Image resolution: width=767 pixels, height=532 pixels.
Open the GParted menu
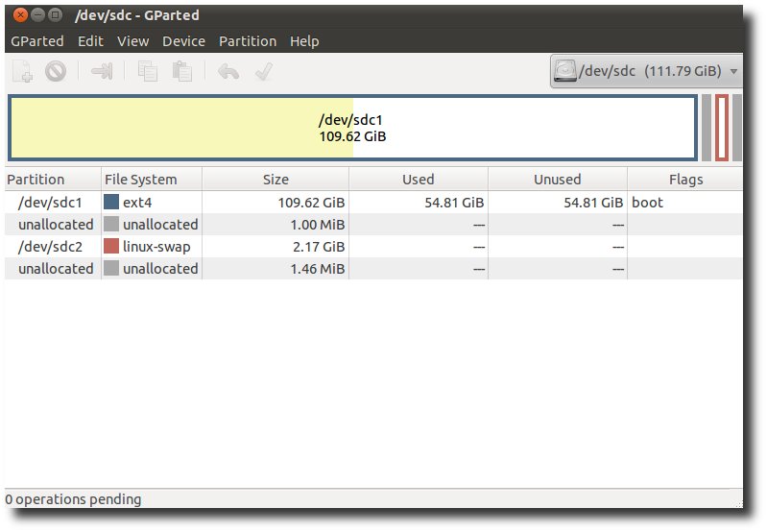coord(37,41)
